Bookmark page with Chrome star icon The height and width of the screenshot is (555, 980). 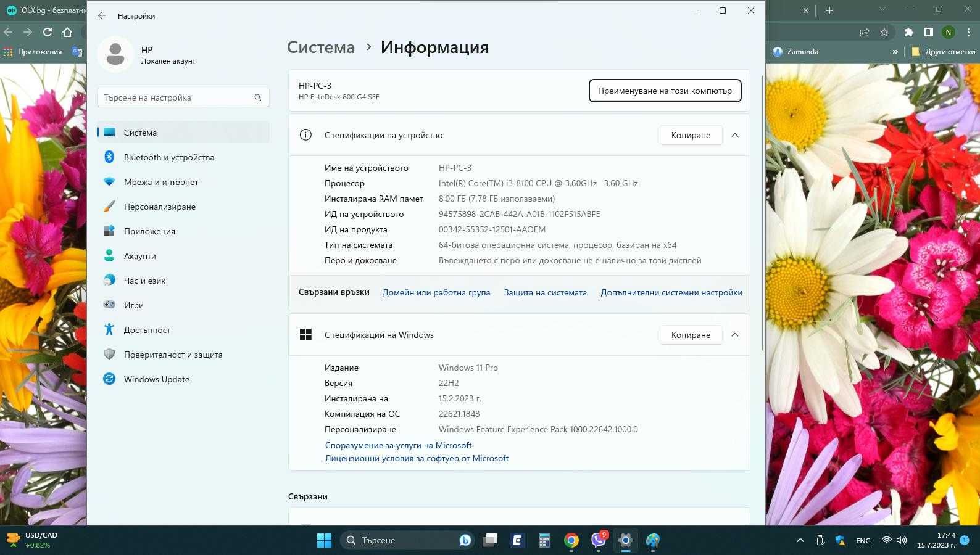pos(884,32)
